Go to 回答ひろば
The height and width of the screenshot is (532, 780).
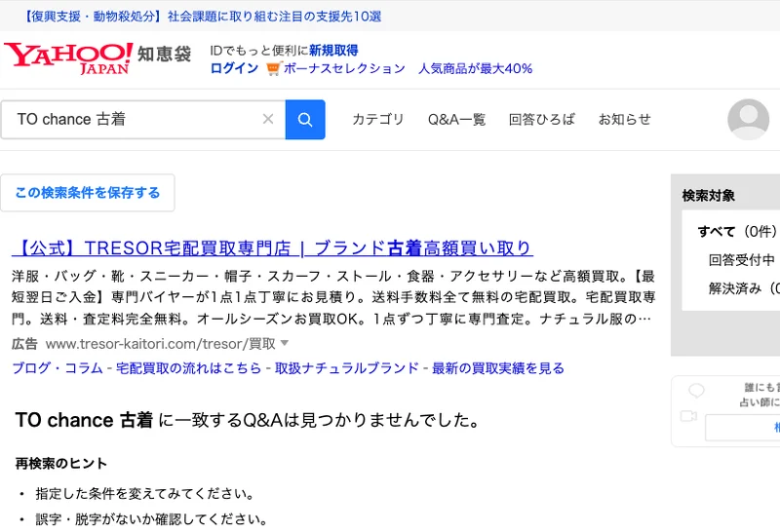(x=542, y=119)
